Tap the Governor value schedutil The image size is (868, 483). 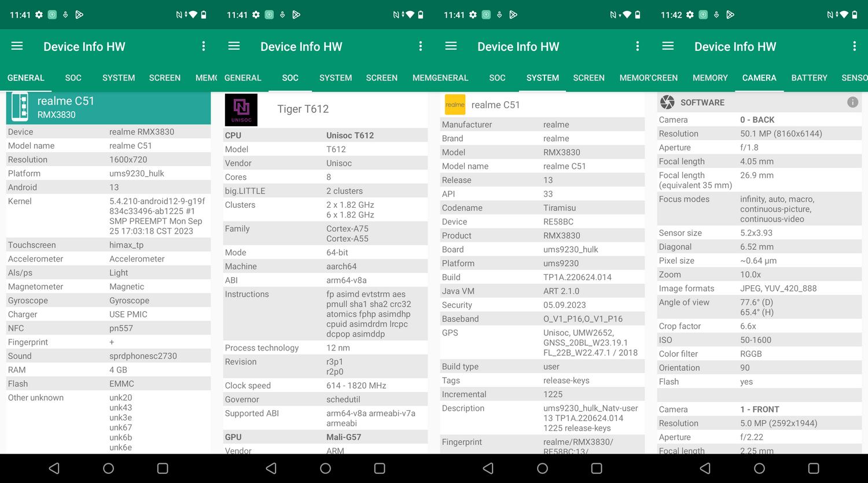click(343, 400)
